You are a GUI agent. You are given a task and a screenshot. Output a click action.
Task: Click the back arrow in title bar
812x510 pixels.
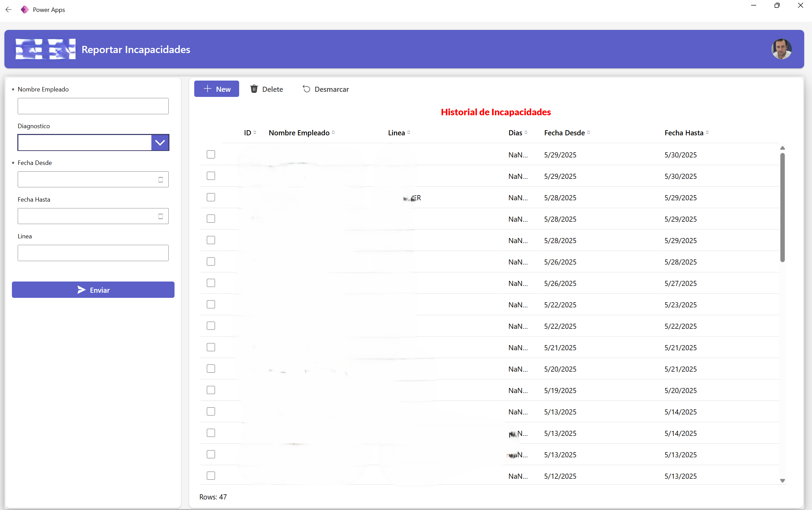(9, 10)
